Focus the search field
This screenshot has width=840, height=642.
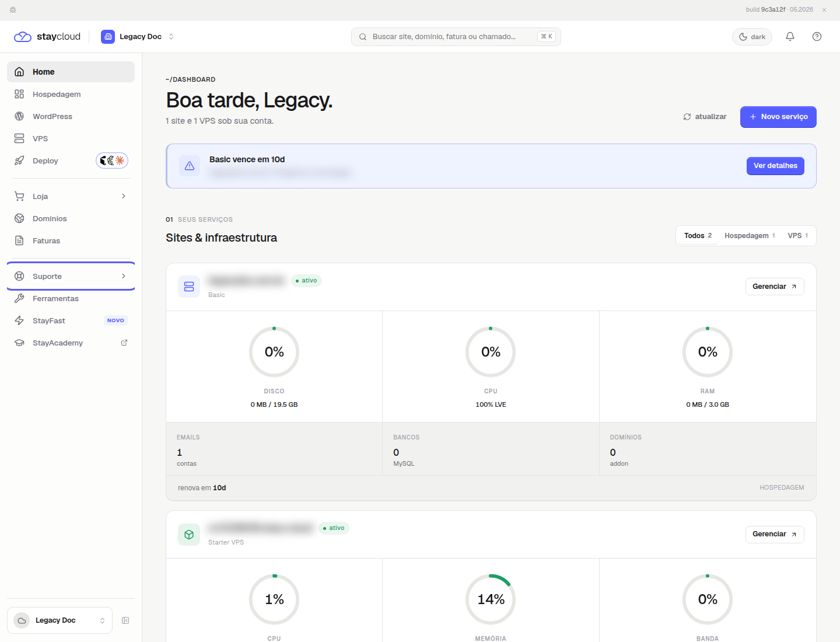point(456,36)
